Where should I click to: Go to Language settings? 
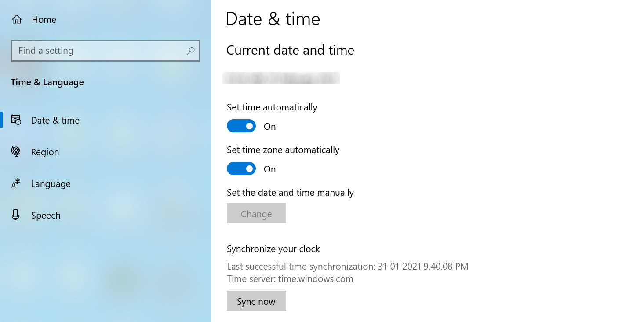(51, 184)
